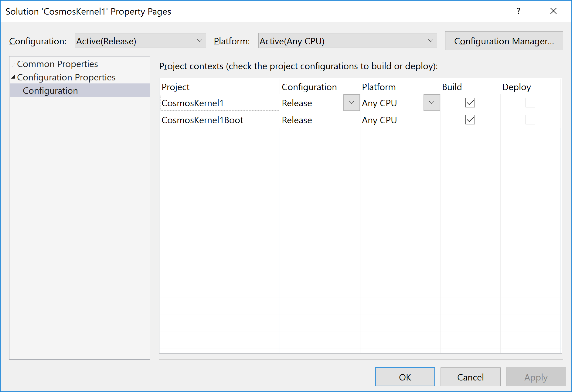
Task: Open the Any CPU dropdown for CosmosKernel1
Action: click(431, 103)
